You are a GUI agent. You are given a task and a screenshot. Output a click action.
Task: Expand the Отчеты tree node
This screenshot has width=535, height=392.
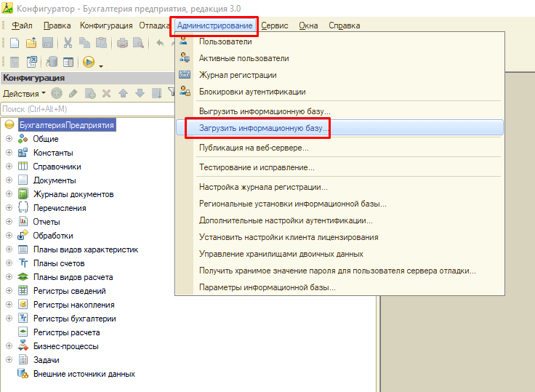point(9,222)
